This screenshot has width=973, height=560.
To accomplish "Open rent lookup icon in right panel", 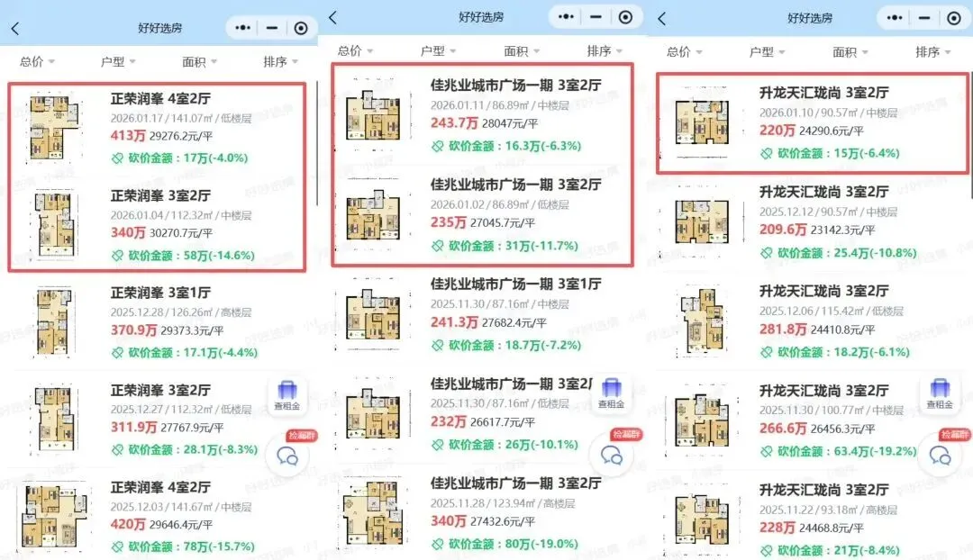I will (940, 393).
